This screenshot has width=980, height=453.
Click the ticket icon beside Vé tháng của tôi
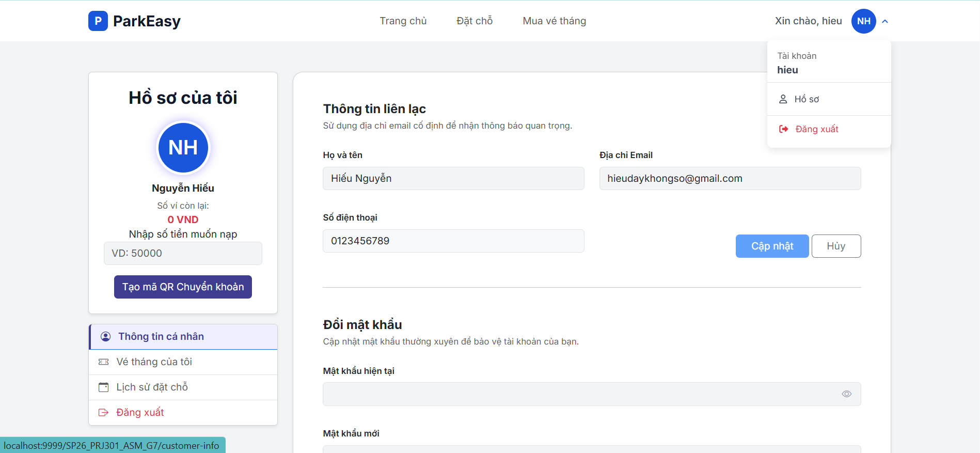(104, 362)
